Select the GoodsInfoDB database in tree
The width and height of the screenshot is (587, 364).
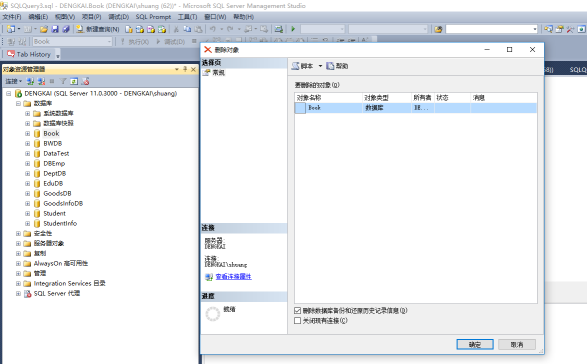coord(63,203)
